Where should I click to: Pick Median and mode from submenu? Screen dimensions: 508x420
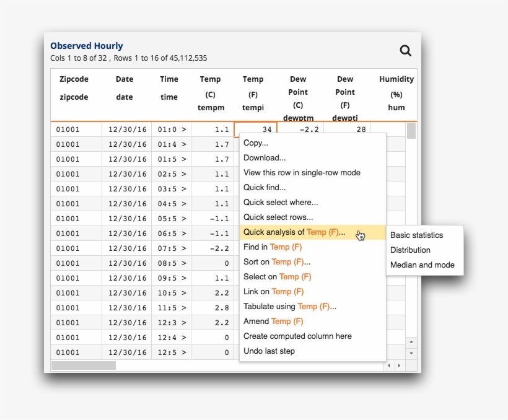425,265
